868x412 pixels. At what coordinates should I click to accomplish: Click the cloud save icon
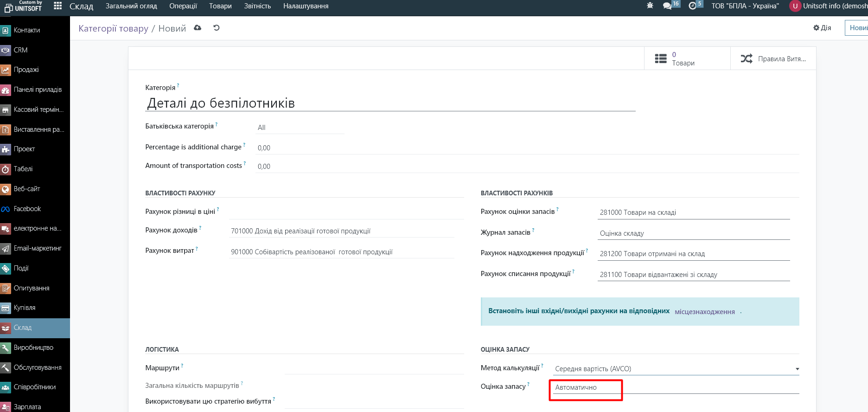198,28
